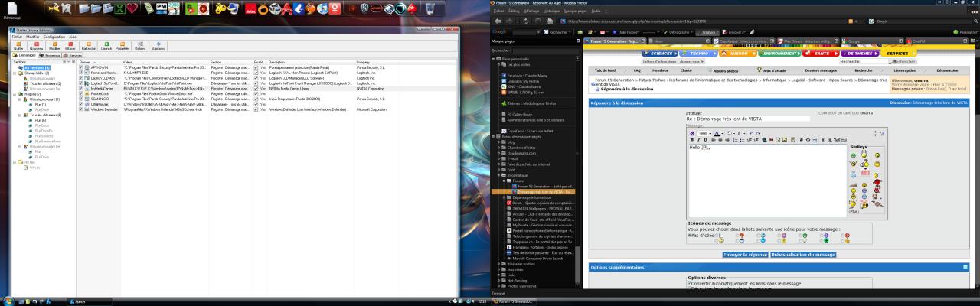The width and height of the screenshot is (980, 306).
Task: Open the Historique menu in Firefox
Action: tap(551, 11)
